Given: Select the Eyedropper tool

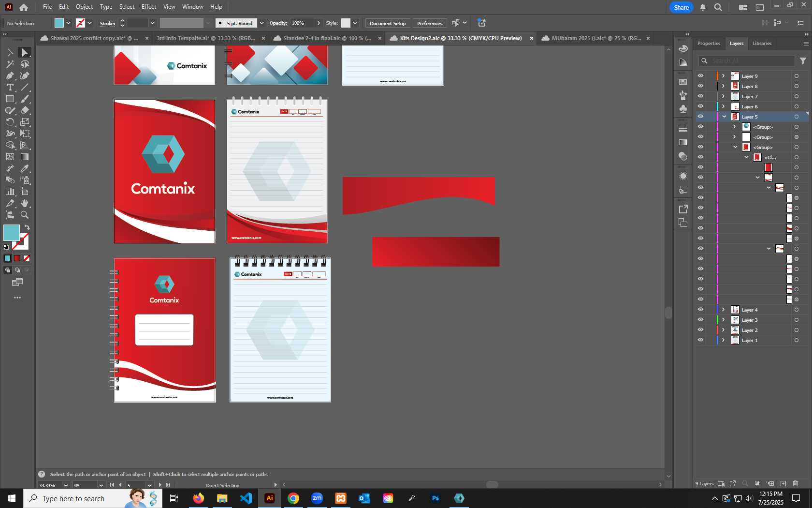Looking at the screenshot, I should point(25,168).
